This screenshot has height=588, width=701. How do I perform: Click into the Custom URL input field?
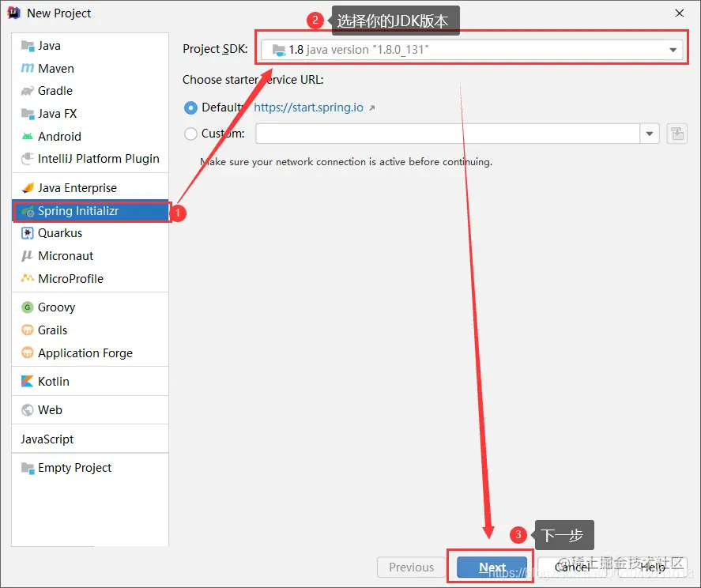[448, 134]
